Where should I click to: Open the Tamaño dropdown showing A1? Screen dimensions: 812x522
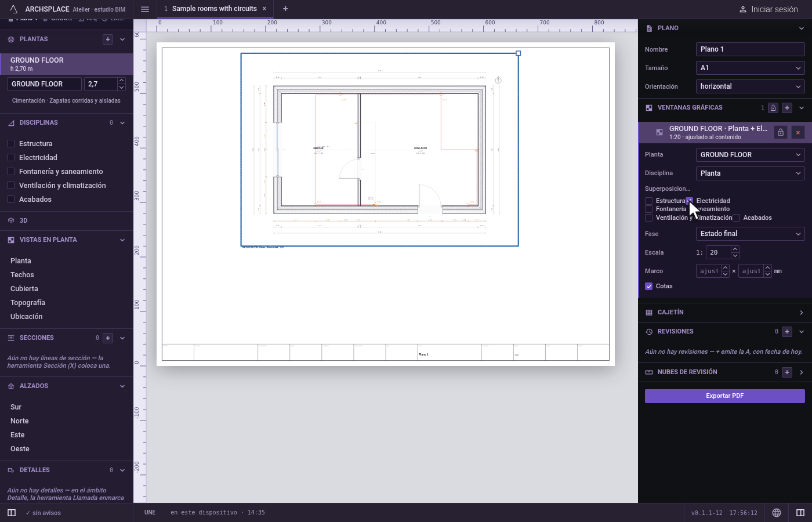pos(751,68)
